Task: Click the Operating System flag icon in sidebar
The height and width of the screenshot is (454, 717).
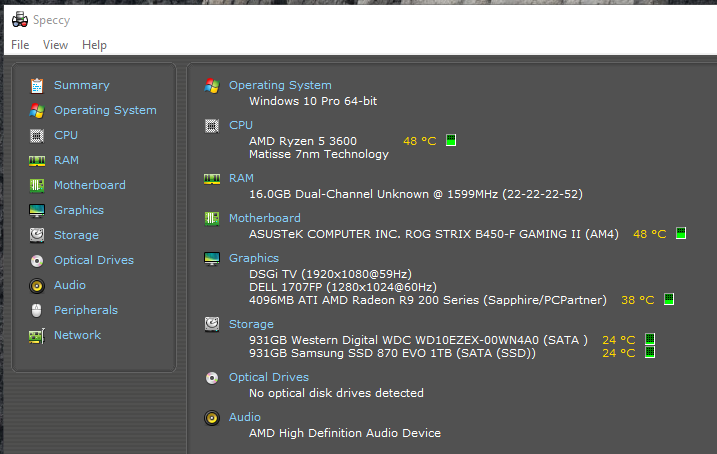Action: (37, 111)
